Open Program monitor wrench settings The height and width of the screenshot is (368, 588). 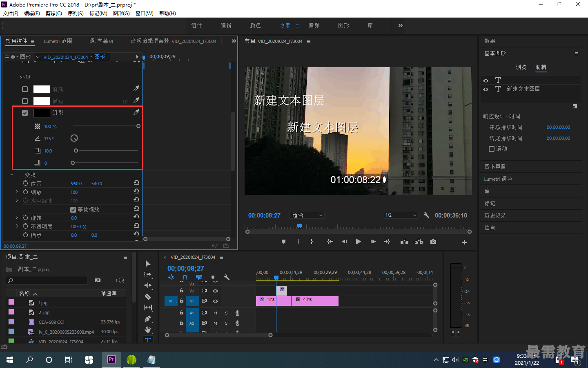426,215
